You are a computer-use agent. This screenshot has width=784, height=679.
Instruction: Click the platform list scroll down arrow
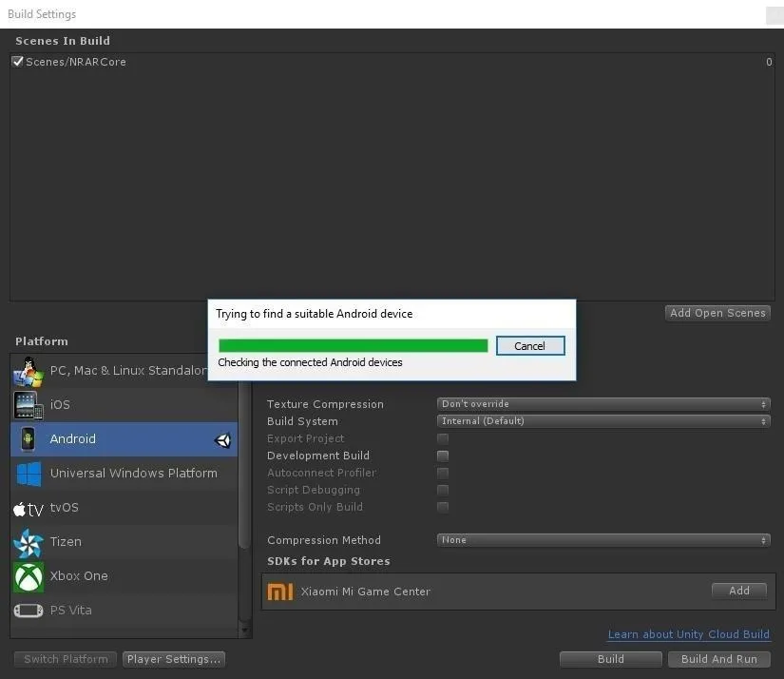[x=244, y=630]
